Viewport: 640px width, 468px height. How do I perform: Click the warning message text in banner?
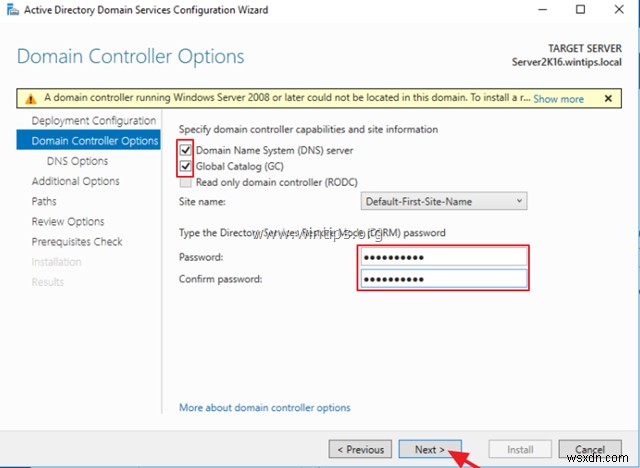(x=287, y=98)
